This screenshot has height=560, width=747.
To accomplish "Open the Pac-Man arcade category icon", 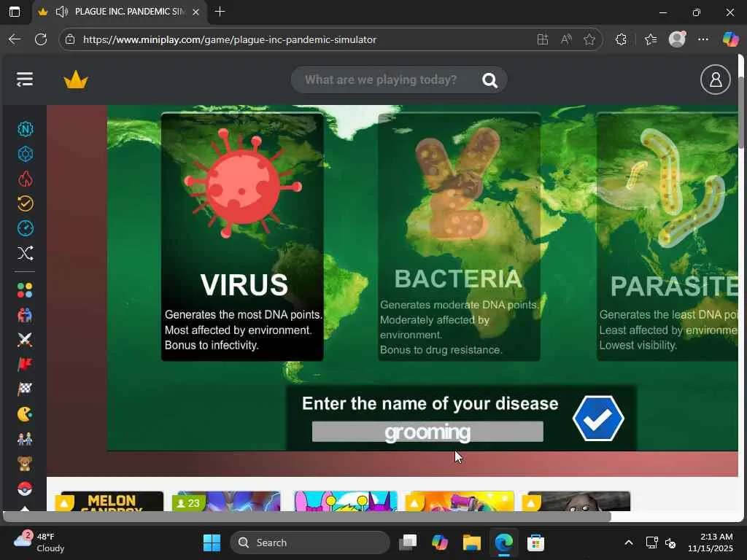I will click(x=25, y=414).
